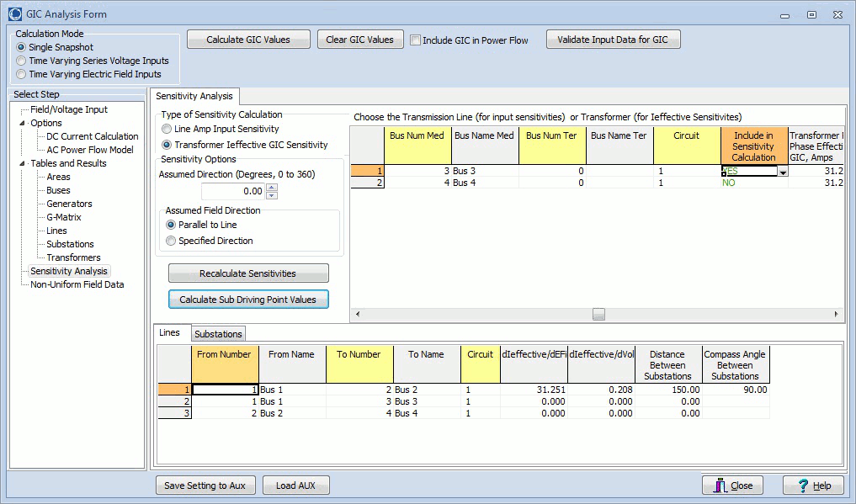Enable Include GIC in Power Flow checkbox
Image resolution: width=856 pixels, height=504 pixels.
pos(415,40)
